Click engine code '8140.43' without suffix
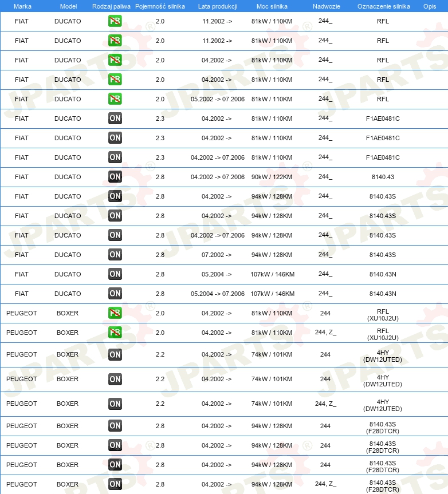This screenshot has height=494, width=448. [383, 177]
